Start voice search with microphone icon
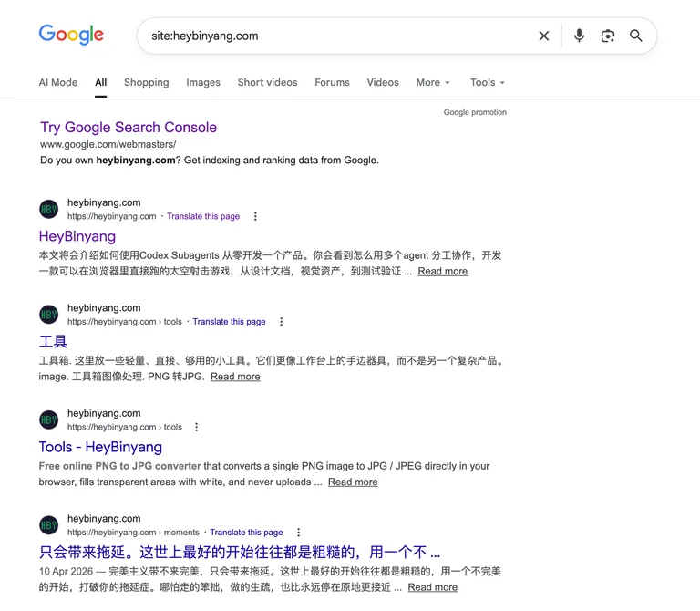Viewport: 700px width, 611px height. (579, 36)
